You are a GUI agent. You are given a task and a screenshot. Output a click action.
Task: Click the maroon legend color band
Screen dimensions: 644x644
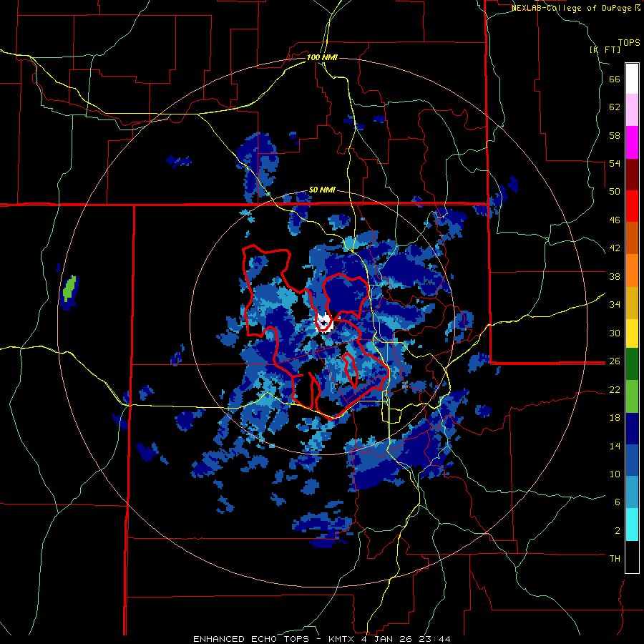point(632,175)
